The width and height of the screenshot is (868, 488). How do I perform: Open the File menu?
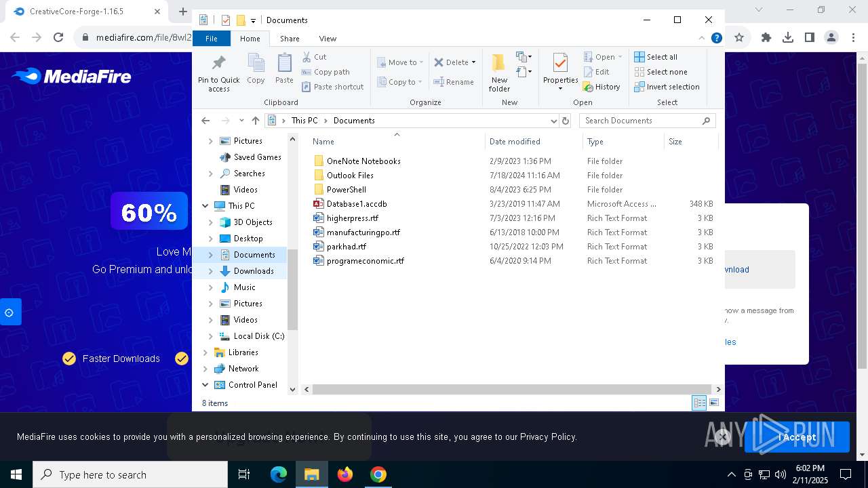[x=211, y=39]
